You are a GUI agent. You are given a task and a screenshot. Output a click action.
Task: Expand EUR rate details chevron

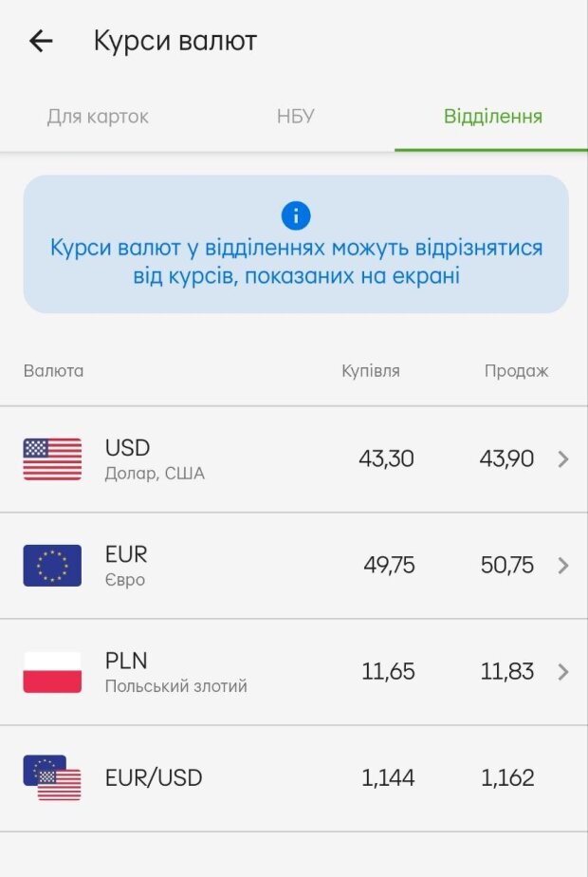(563, 566)
